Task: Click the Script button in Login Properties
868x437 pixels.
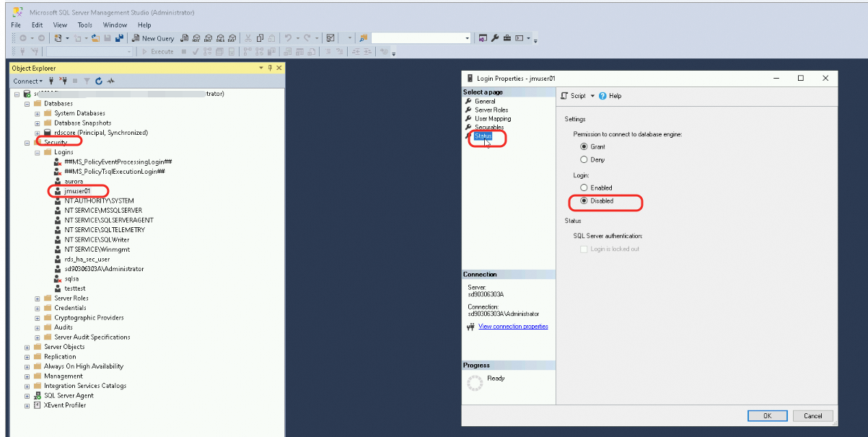Action: tap(573, 95)
